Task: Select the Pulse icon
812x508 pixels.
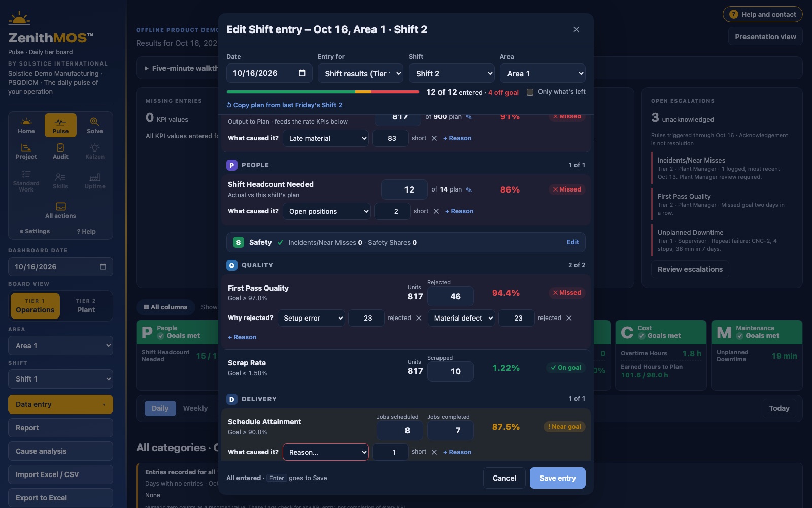Action: (60, 125)
